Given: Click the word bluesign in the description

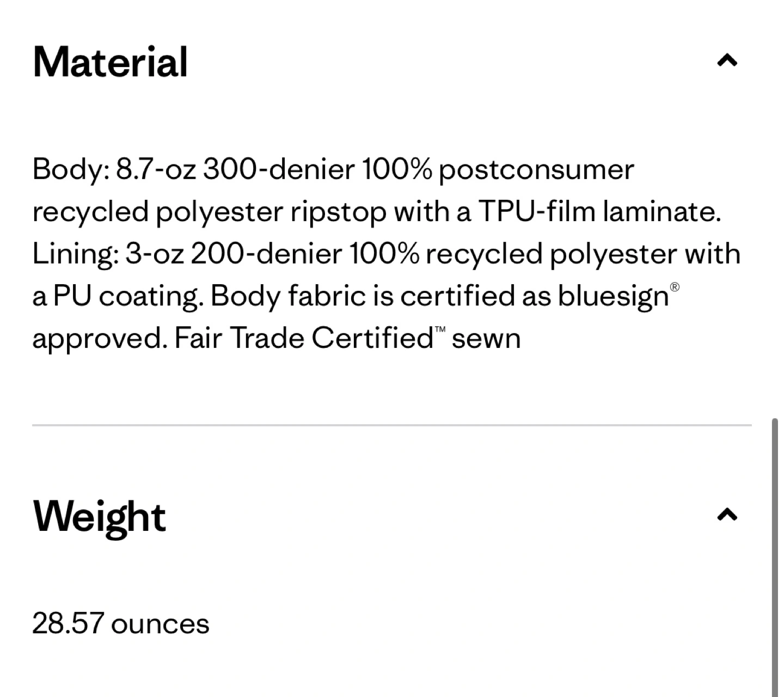Looking at the screenshot, I should coord(612,297).
